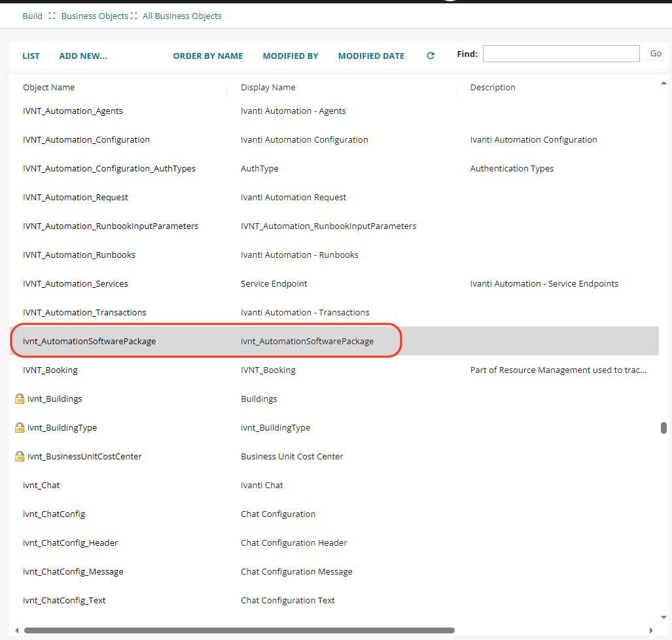The height and width of the screenshot is (640, 672).
Task: Click 'Service Endpoint' display name cell
Action: click(274, 283)
